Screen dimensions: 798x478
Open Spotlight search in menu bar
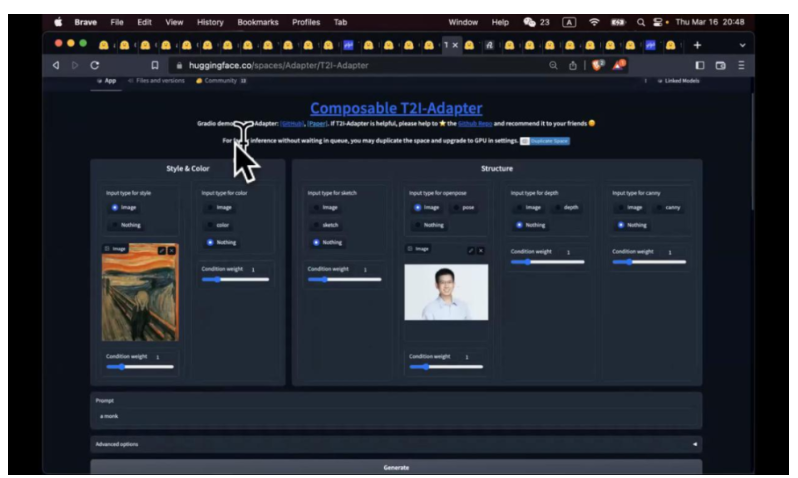pos(641,22)
